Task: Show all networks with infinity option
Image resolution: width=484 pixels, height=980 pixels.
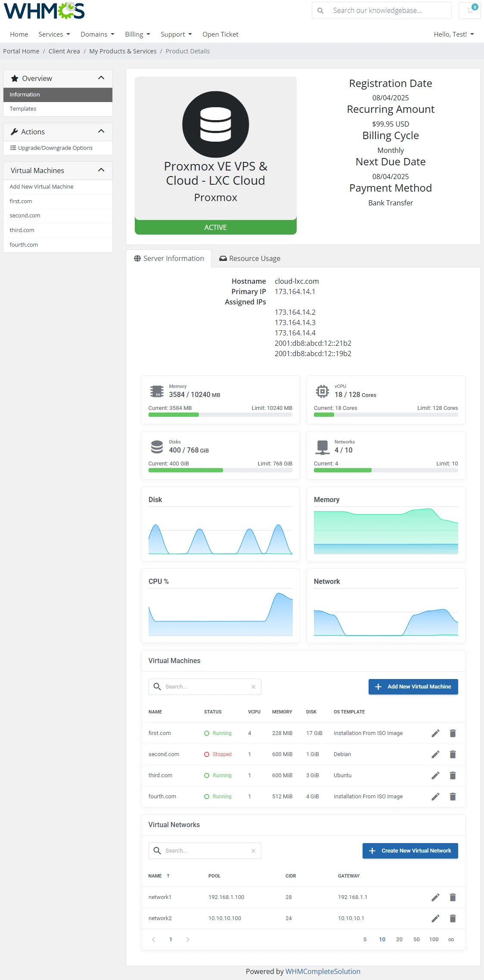Action: pyautogui.click(x=451, y=940)
